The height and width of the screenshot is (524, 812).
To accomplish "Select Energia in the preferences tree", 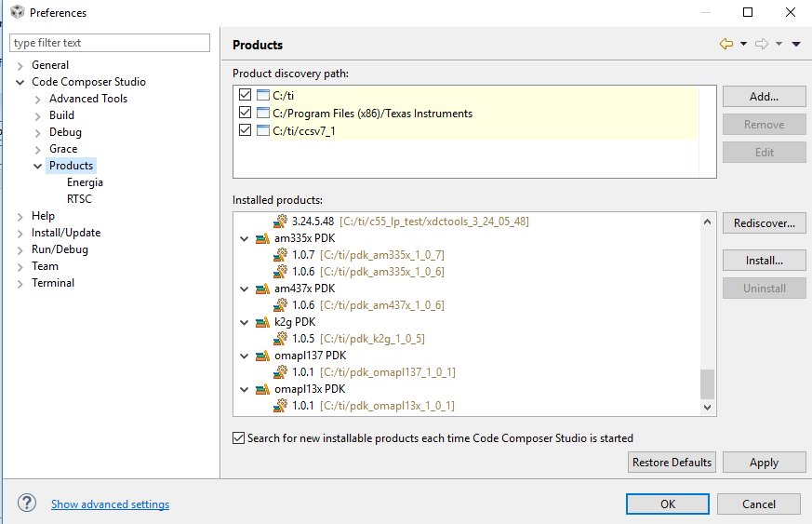I will tap(85, 182).
